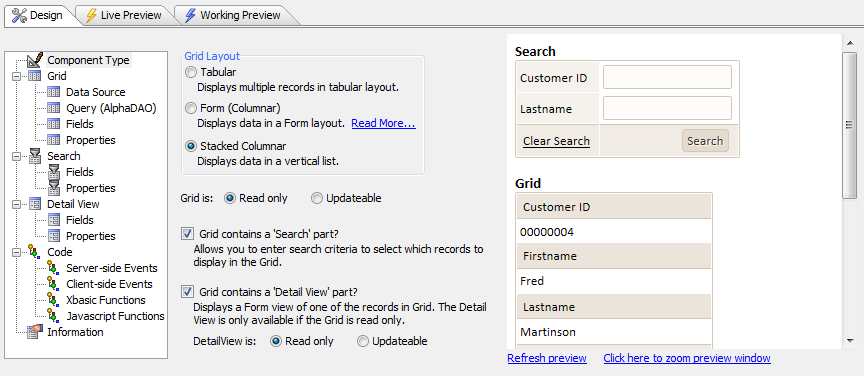Select the Form (Columnar) layout option
Viewport: 864px width, 376px height.
click(x=191, y=108)
